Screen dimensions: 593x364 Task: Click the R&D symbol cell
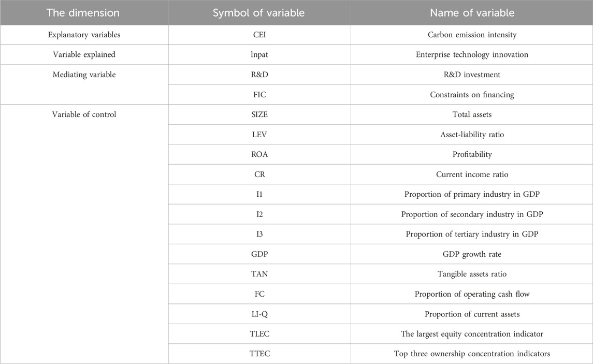(259, 75)
